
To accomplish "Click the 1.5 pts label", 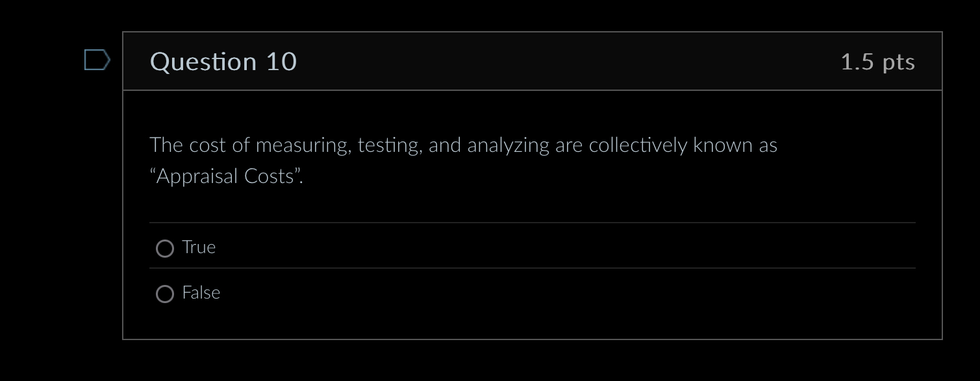I will pos(878,61).
